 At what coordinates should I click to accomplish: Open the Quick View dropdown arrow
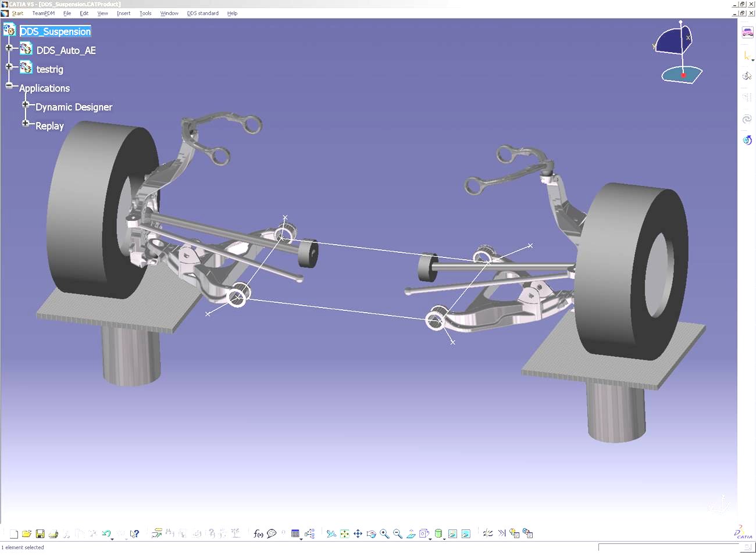tap(430, 539)
